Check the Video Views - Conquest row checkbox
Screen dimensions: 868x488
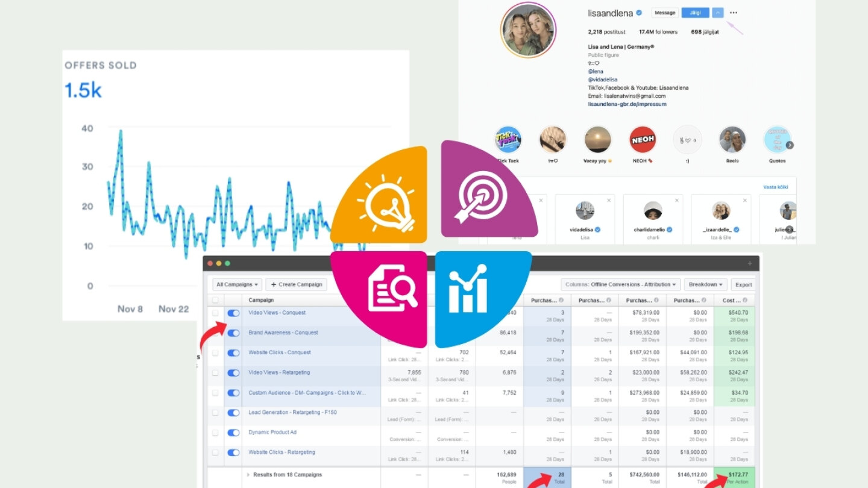[x=215, y=313]
